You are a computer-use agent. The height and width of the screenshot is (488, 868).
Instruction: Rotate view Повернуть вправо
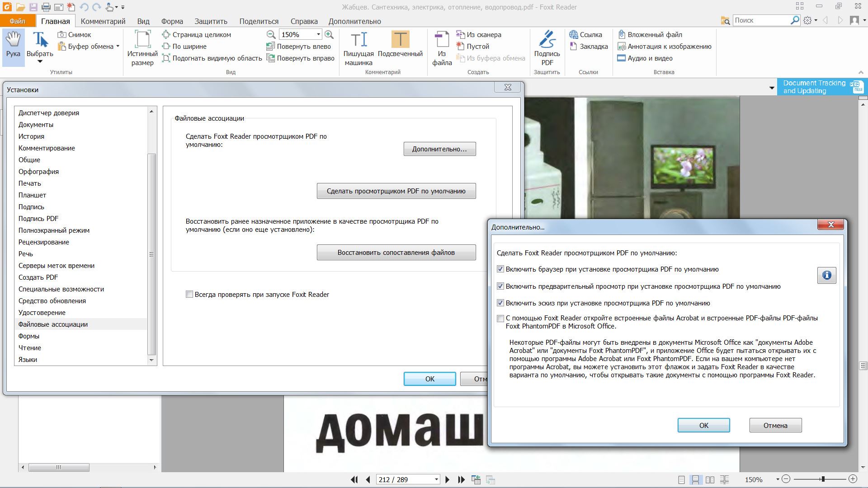301,58
